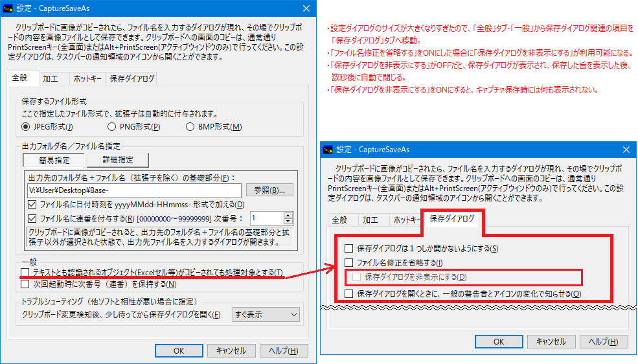Viewport: 638px width, 364px height.
Task: Decrease 次番号 with the down spinner arrow
Action: click(288, 222)
